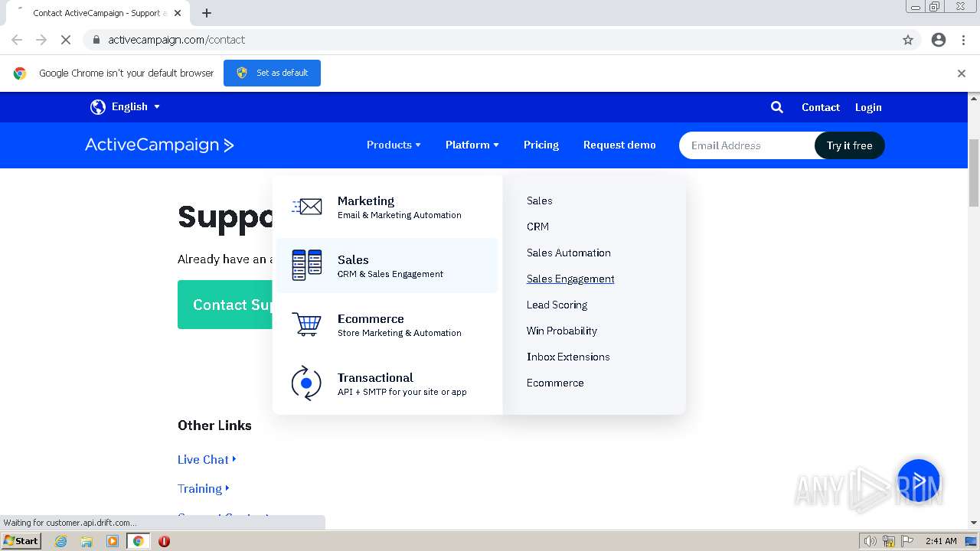The image size is (980, 551).
Task: Click Set as default button
Action: 272,73
